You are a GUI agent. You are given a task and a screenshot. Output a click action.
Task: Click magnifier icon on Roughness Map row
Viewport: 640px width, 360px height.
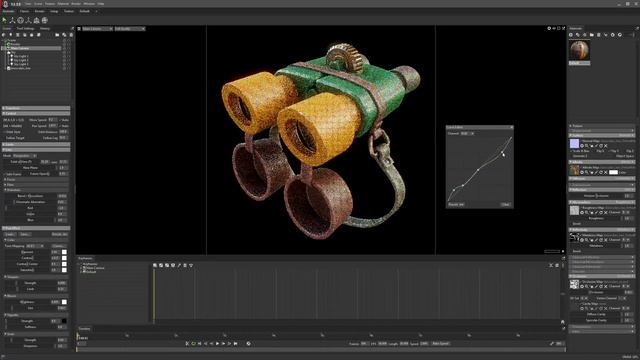[587, 212]
